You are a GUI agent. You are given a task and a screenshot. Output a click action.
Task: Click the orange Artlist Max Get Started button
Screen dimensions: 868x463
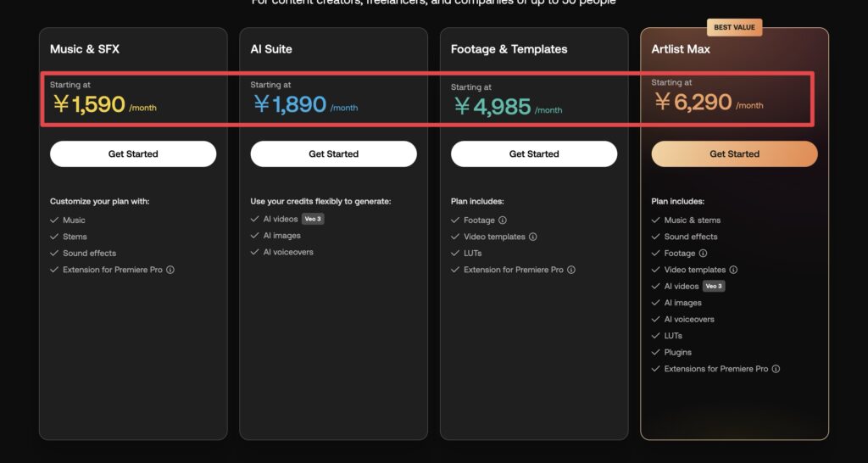click(734, 154)
